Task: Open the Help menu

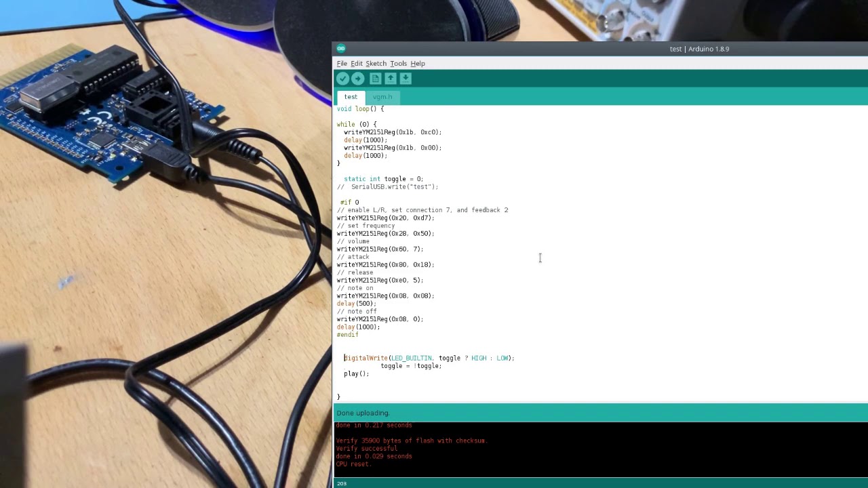Action: click(418, 64)
